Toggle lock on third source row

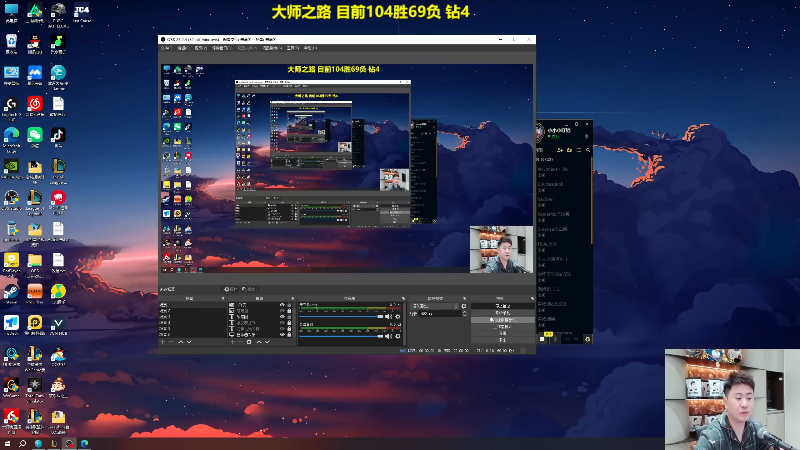pos(289,316)
